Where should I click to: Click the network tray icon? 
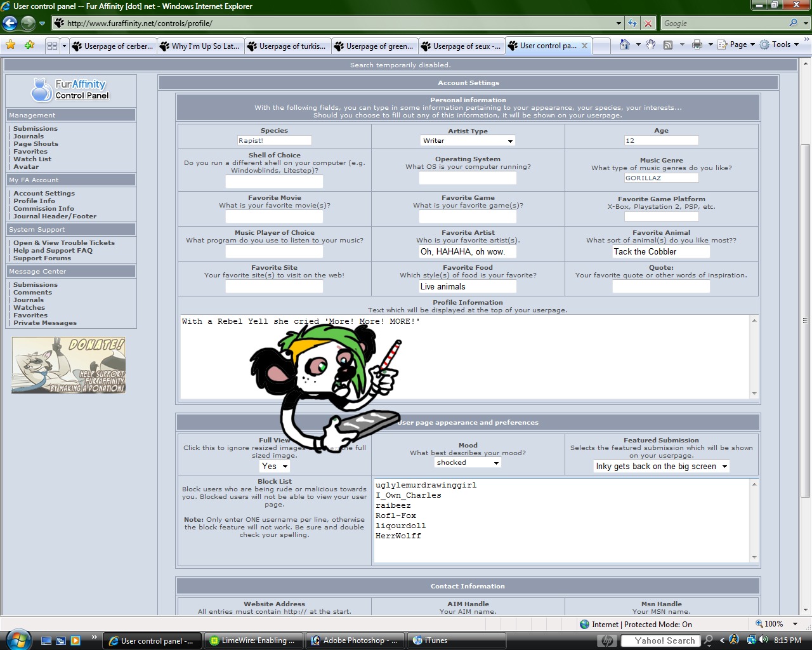coord(752,640)
